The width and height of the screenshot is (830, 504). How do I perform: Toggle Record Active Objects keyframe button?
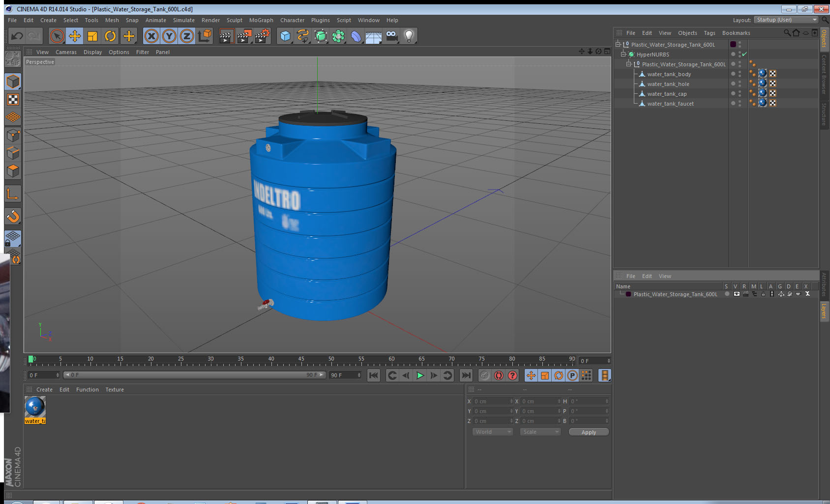click(x=485, y=375)
